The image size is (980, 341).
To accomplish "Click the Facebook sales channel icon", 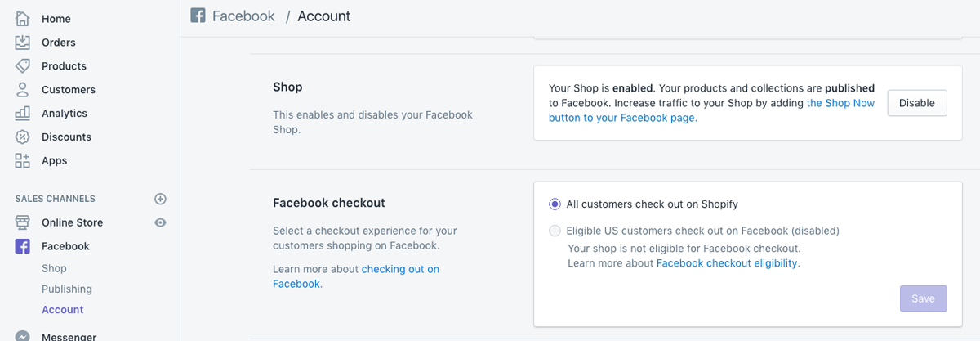I will point(23,246).
